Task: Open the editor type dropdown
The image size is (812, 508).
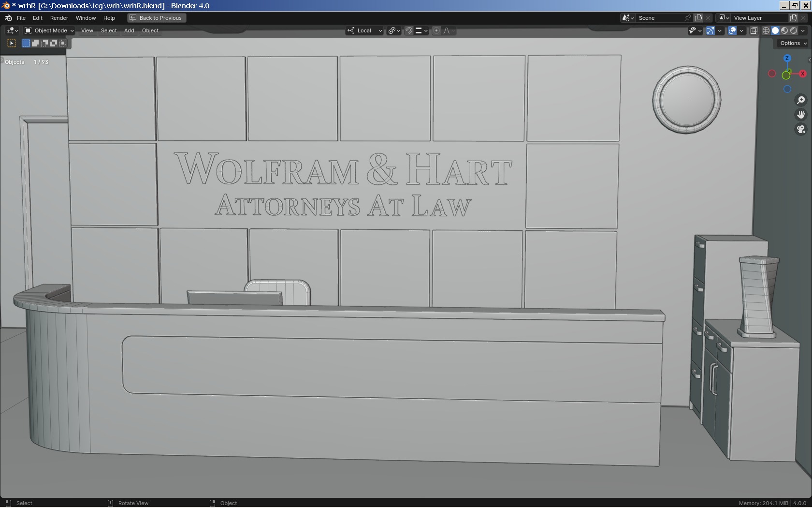Action: 12,30
